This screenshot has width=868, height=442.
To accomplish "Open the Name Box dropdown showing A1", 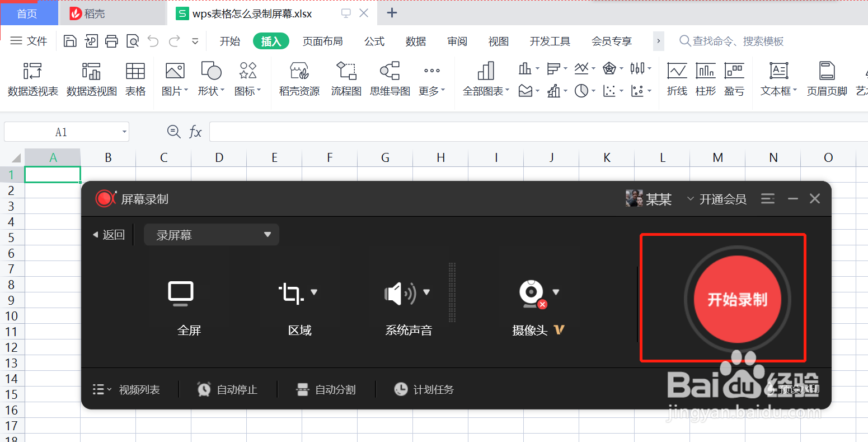I will pyautogui.click(x=124, y=132).
